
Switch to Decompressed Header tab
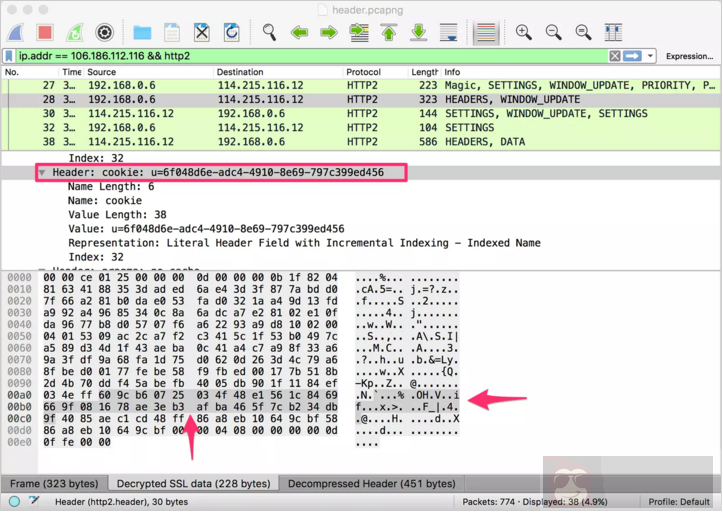pos(372,484)
